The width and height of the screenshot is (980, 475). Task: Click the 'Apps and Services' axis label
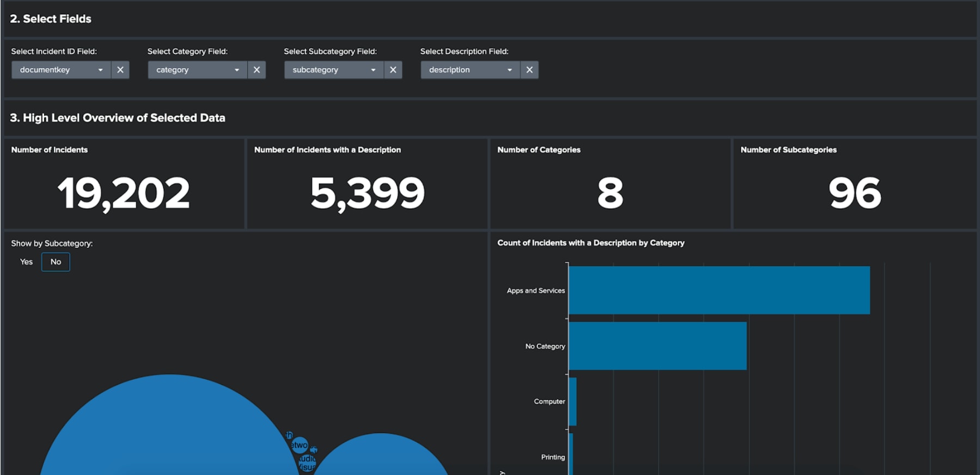pos(536,291)
